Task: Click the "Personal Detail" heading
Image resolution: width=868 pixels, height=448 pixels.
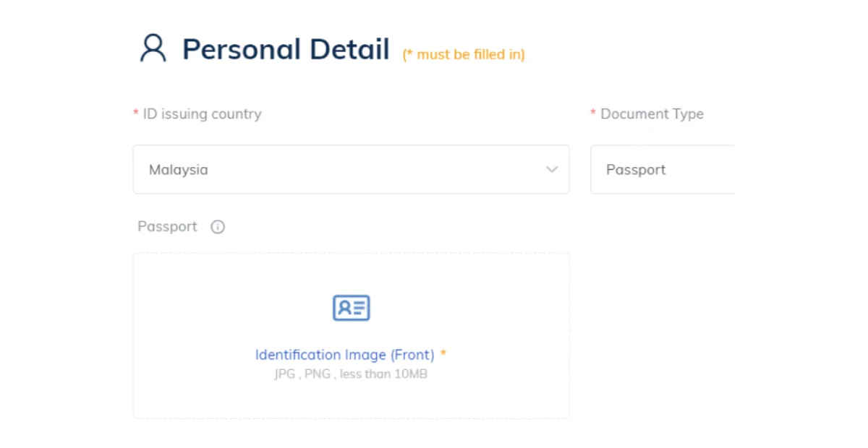Action: click(286, 49)
